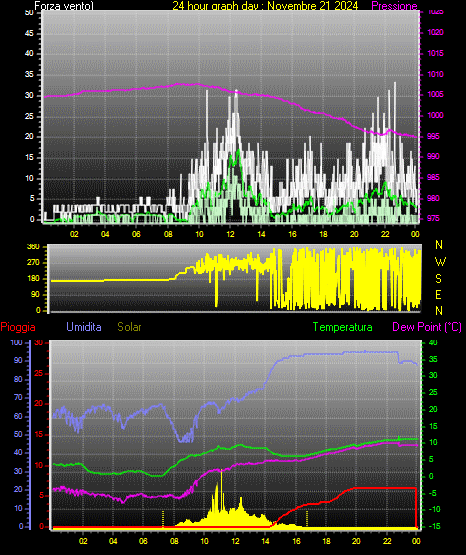Click the Solar legend label
Image resolution: width=466 pixels, height=555 pixels.
point(129,327)
